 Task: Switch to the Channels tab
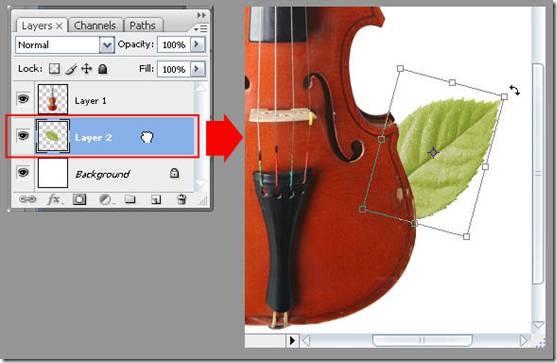point(95,26)
